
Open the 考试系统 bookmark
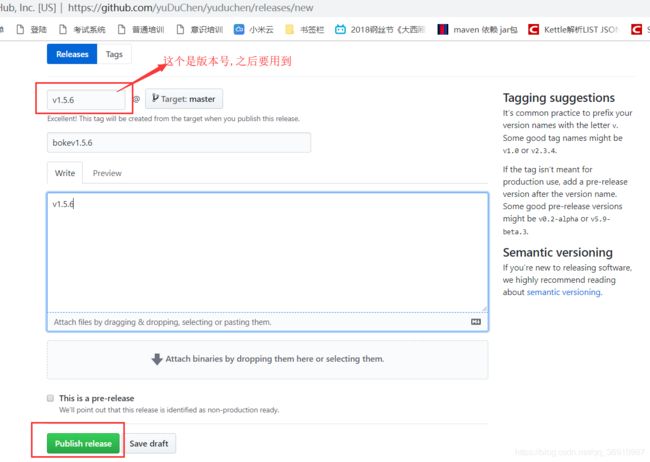[82, 29]
